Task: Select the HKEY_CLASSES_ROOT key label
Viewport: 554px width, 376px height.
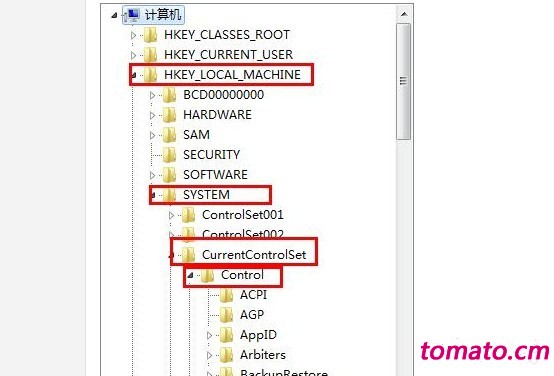Action: (227, 35)
